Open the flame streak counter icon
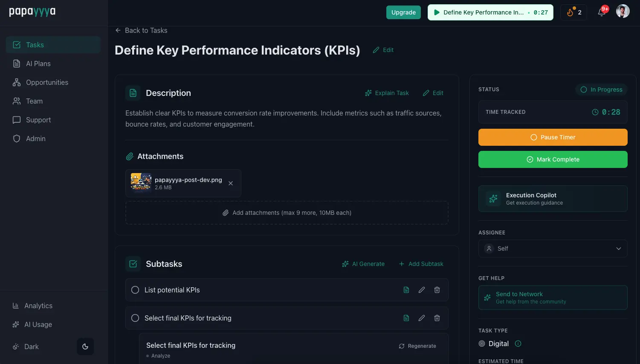 pyautogui.click(x=570, y=12)
